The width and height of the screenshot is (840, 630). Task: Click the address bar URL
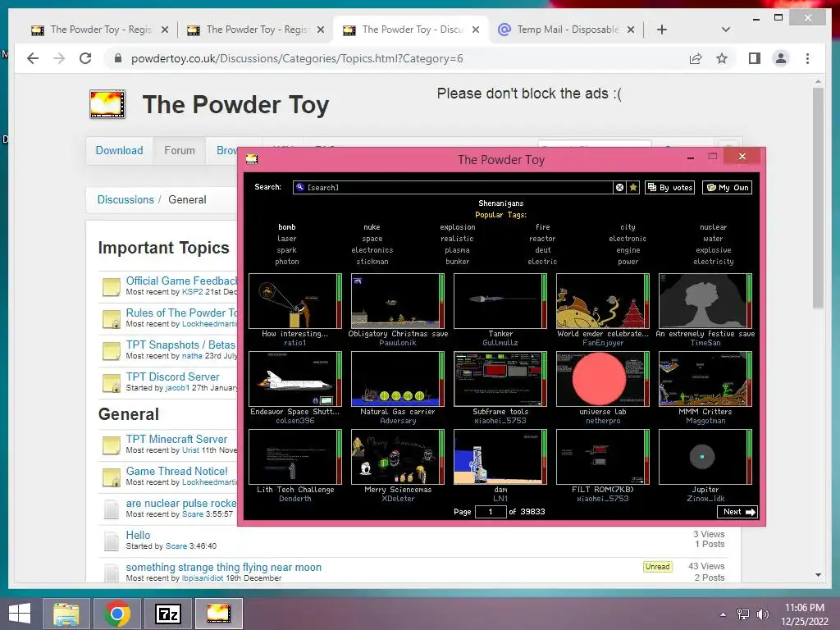click(297, 58)
